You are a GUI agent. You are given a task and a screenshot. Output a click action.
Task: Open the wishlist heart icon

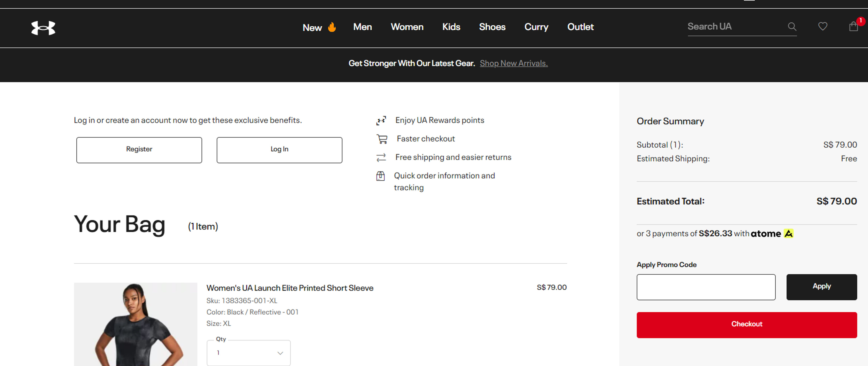823,26
